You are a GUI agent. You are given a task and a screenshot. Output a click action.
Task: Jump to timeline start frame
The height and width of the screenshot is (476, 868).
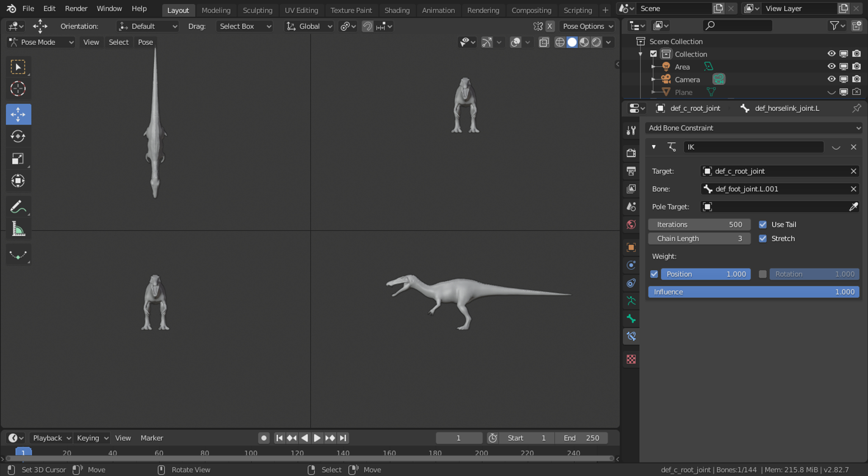279,438
